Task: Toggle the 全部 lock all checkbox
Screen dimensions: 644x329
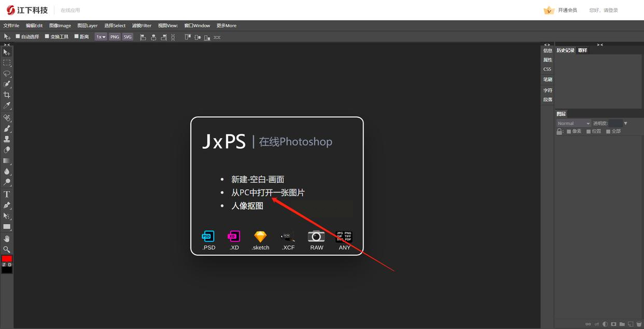Action: (x=608, y=131)
